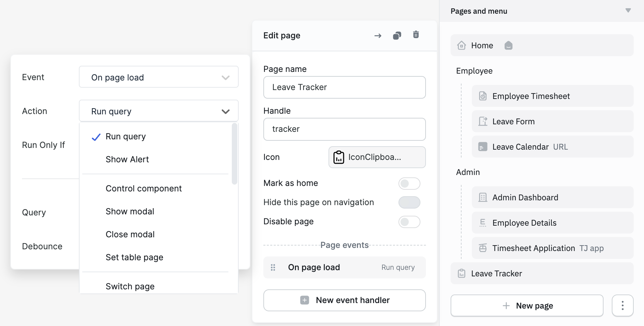The width and height of the screenshot is (644, 326).
Task: Click the duplicate page icon in Edit page header
Action: 397,35
